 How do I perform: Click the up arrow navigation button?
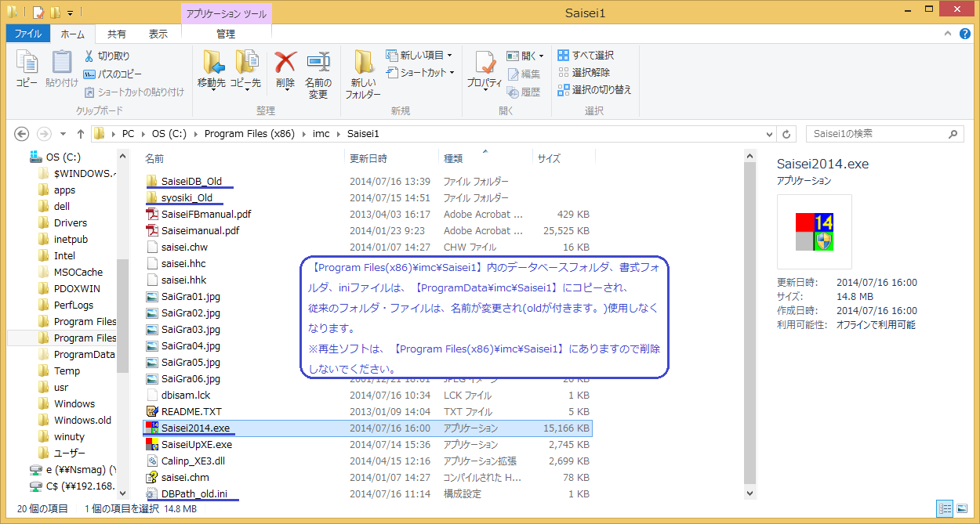pos(80,134)
